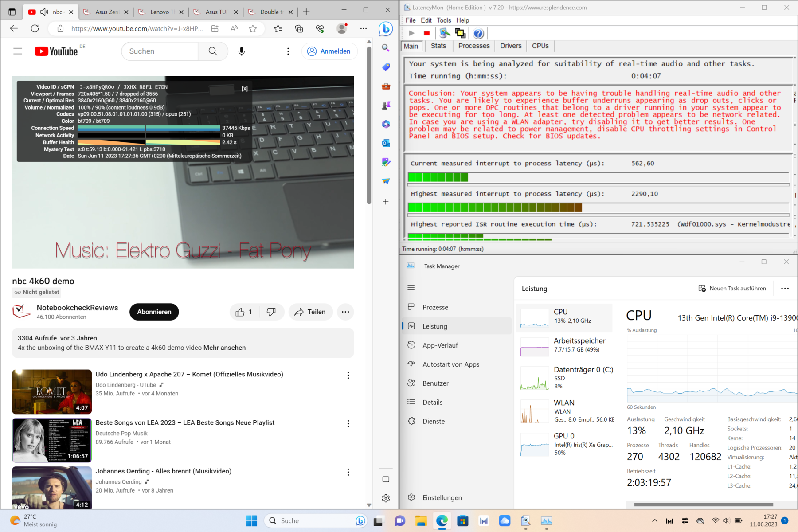Open the Bing Copilot sidebar button
798x532 pixels.
(x=386, y=29)
